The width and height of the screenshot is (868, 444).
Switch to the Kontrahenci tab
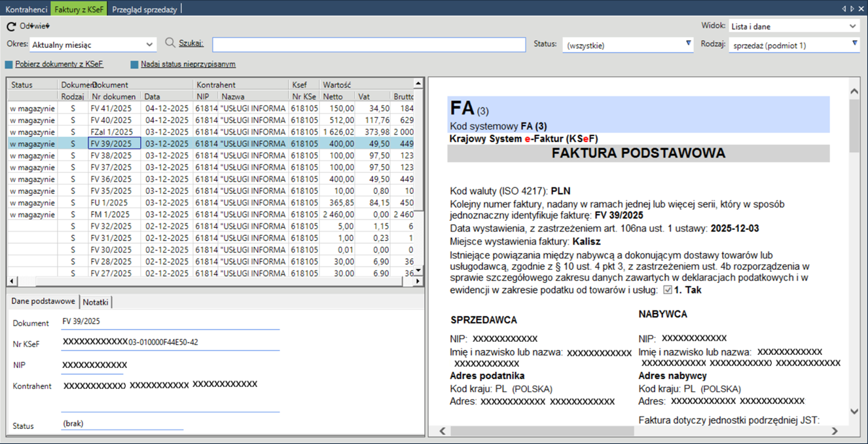point(26,10)
